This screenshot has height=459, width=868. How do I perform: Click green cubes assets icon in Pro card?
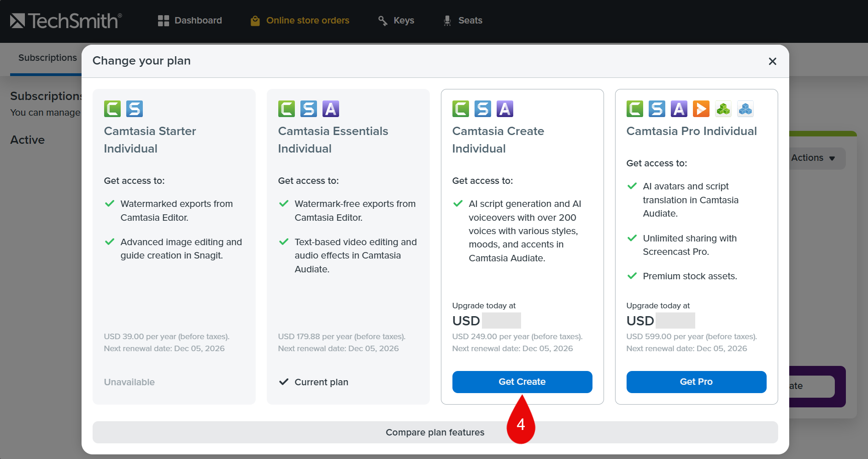(723, 109)
